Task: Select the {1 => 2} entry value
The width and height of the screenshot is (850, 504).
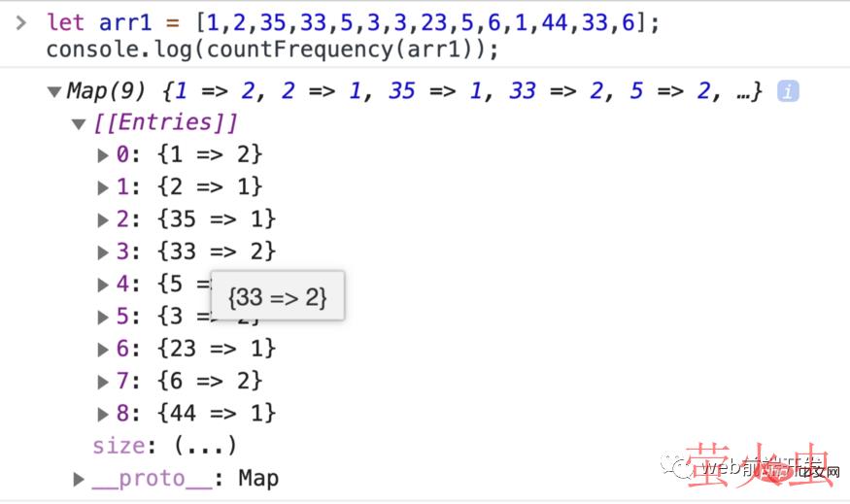Action: click(x=211, y=153)
